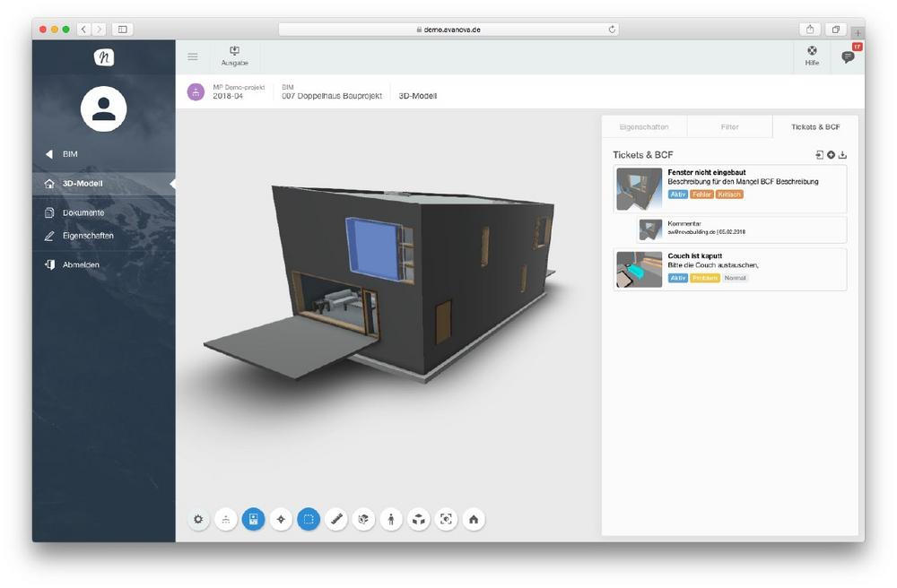Click the add new ticket plus icon
Image resolution: width=897 pixels, height=588 pixels.
click(832, 155)
